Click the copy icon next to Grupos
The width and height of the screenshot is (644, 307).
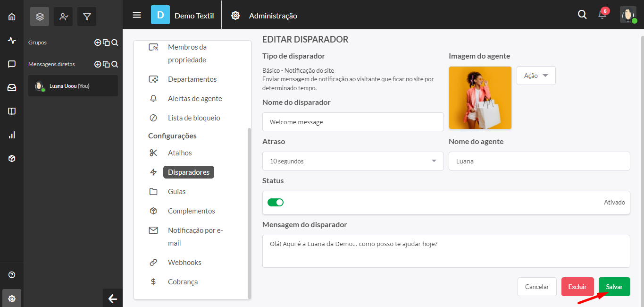[106, 43]
